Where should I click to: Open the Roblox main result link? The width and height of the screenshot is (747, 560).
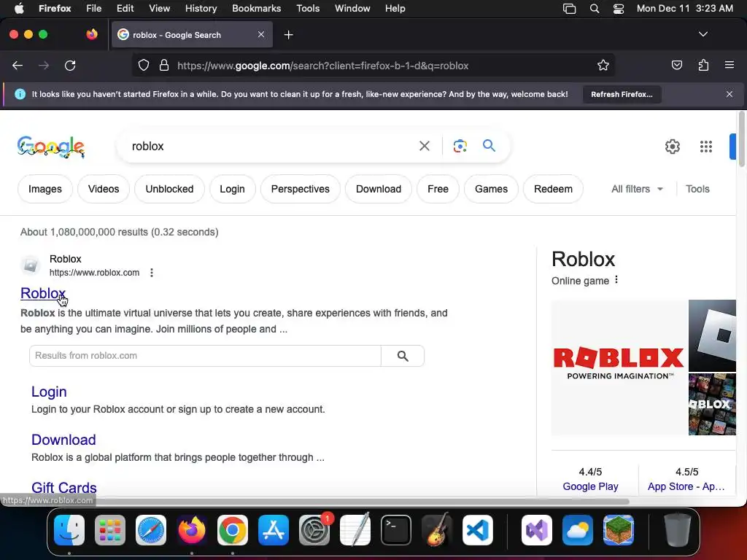(43, 293)
